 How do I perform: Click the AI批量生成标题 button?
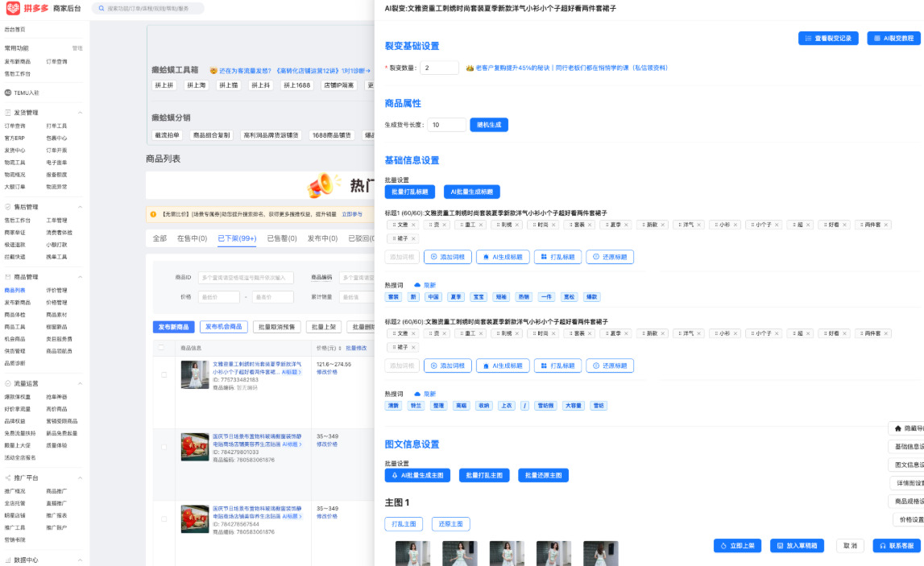tap(471, 192)
